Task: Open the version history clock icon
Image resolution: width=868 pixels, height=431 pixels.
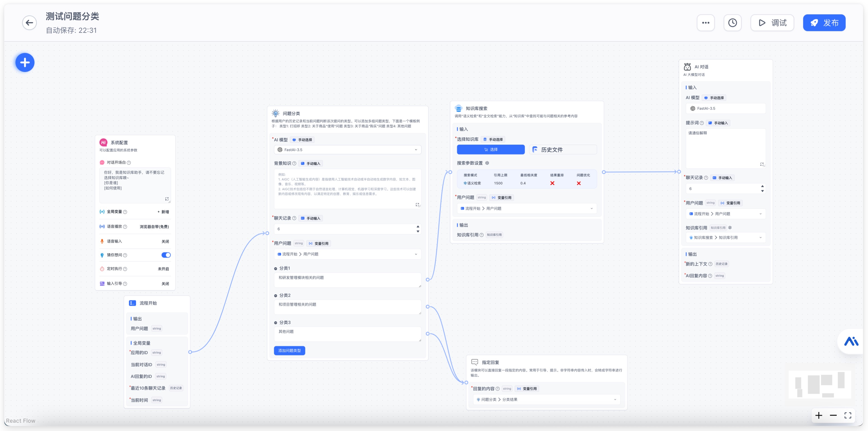Action: tap(732, 23)
